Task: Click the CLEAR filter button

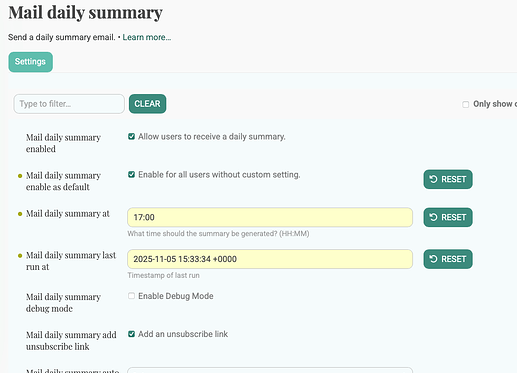Action: tap(147, 104)
